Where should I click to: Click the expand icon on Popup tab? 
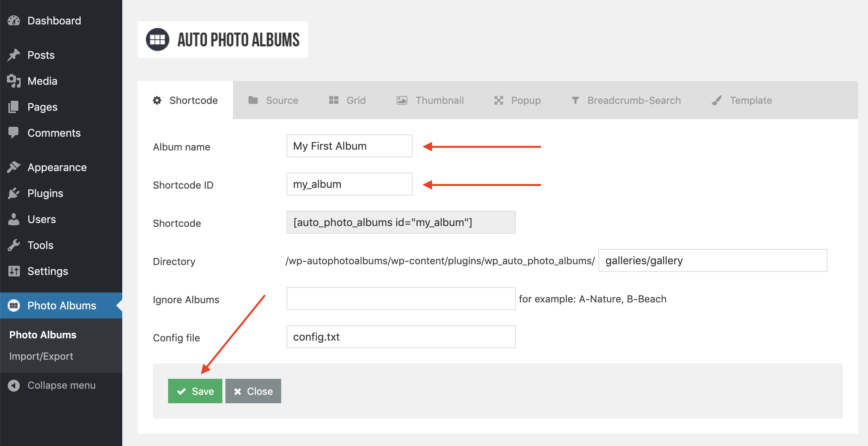tap(499, 100)
